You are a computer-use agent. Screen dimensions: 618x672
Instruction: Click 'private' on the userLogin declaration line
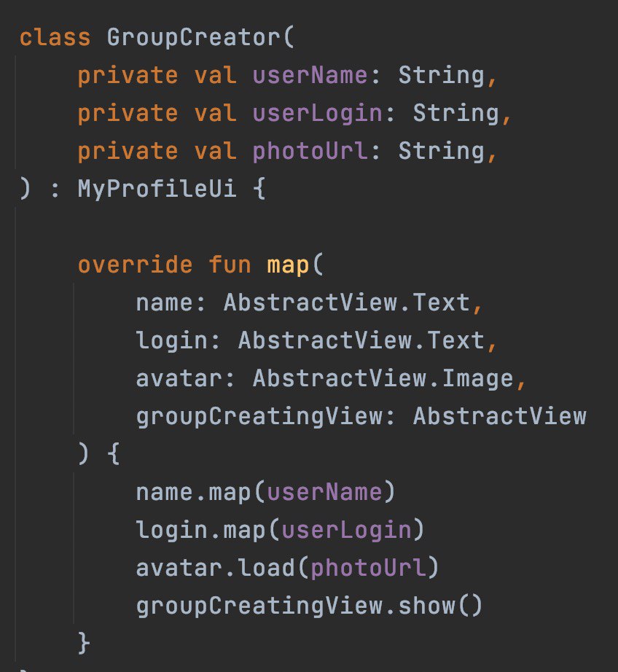[x=128, y=114]
